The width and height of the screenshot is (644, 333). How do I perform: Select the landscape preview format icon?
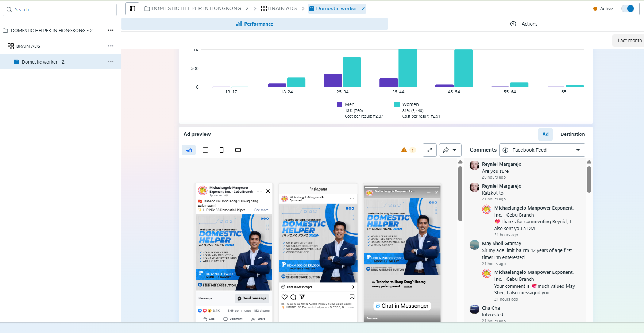pos(238,150)
